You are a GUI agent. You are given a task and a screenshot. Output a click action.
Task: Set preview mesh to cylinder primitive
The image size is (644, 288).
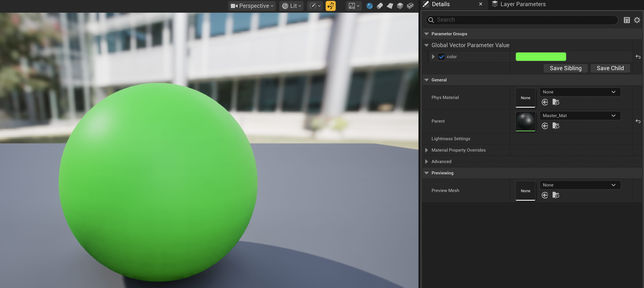(x=380, y=6)
